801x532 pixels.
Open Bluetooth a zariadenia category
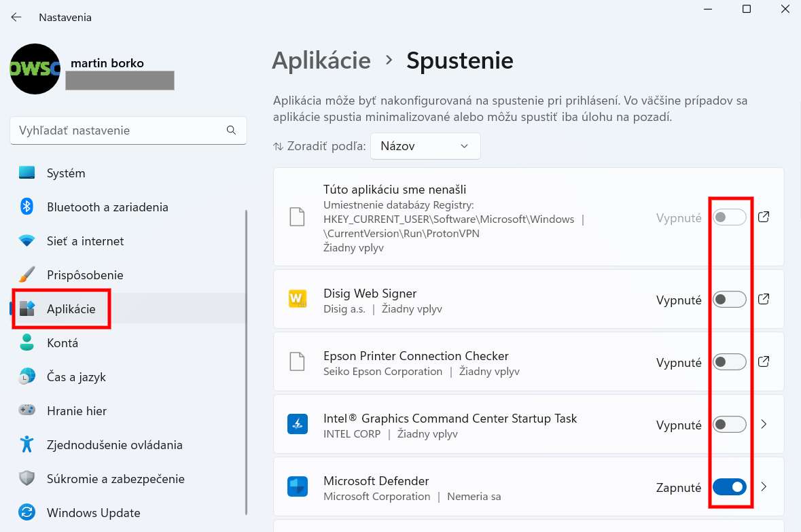128,207
